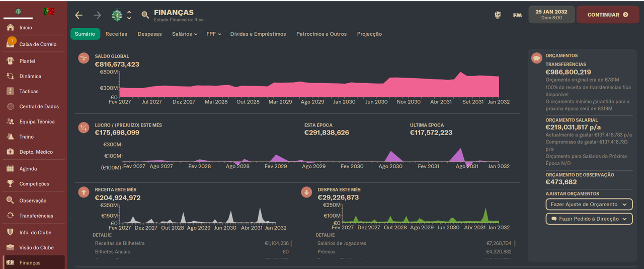Click the €473,682 observation budget value
The image size is (644, 269).
[561, 182]
